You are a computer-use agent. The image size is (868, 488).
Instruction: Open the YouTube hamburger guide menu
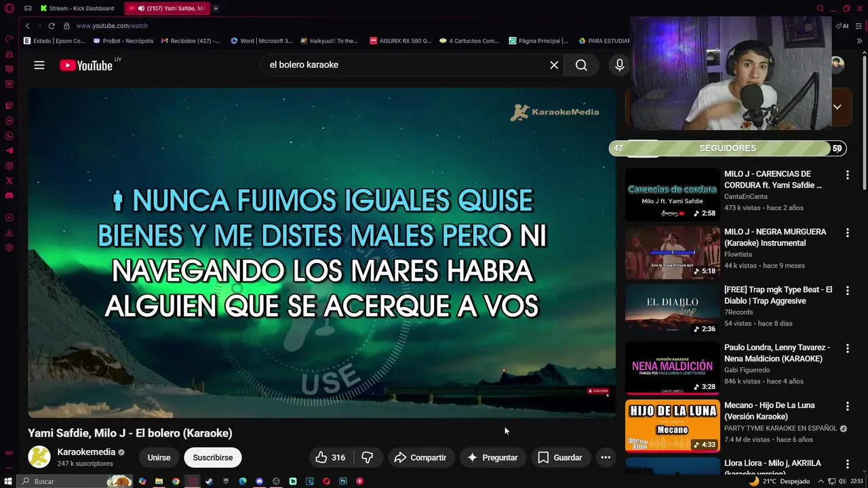39,65
